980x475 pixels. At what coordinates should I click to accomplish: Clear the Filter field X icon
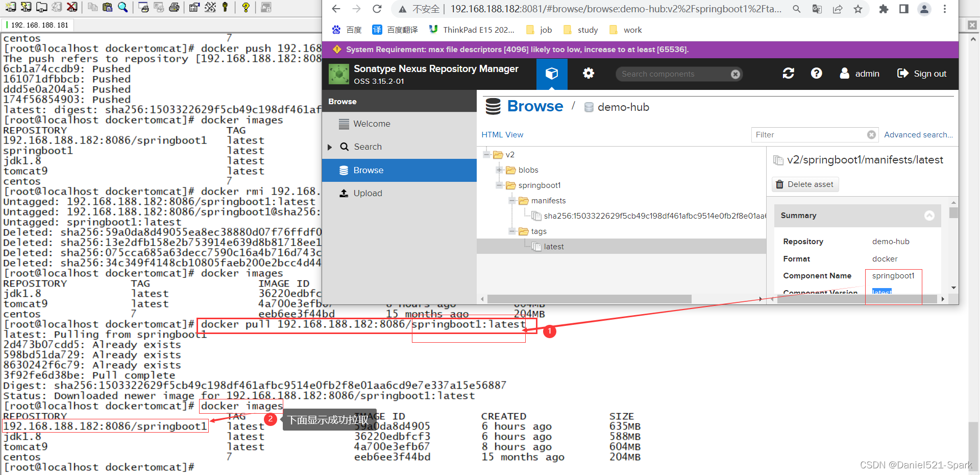click(x=871, y=135)
